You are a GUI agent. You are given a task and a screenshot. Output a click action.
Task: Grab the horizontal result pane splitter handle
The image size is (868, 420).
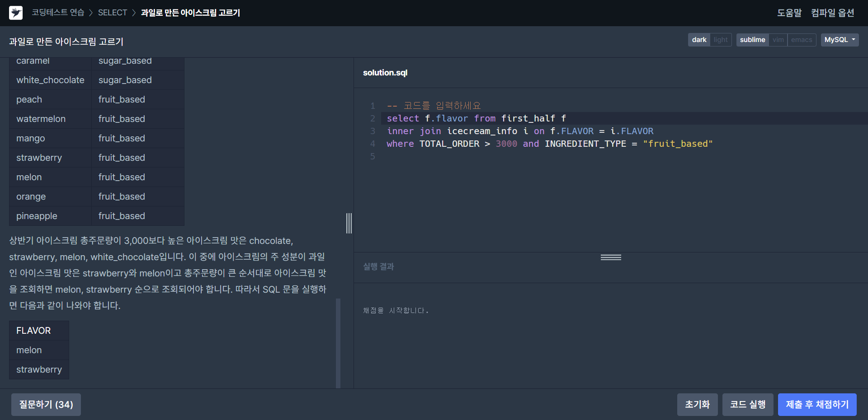[611, 257]
